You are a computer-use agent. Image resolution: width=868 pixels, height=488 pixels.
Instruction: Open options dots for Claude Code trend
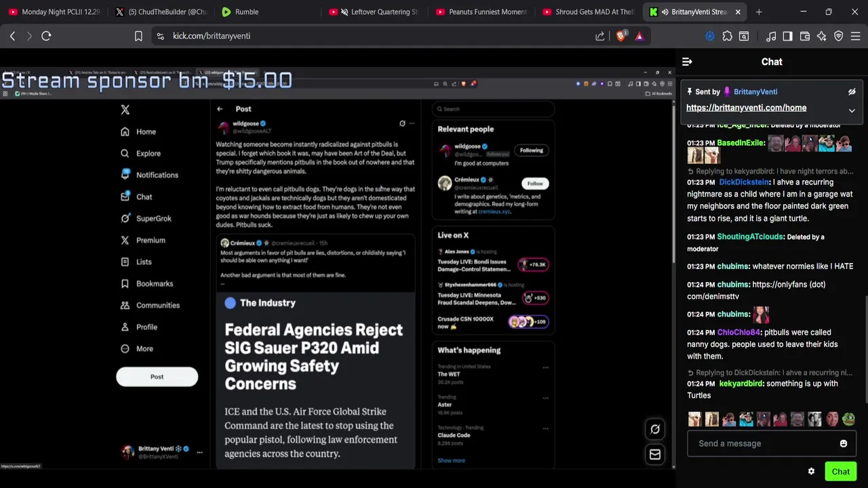[x=545, y=429]
